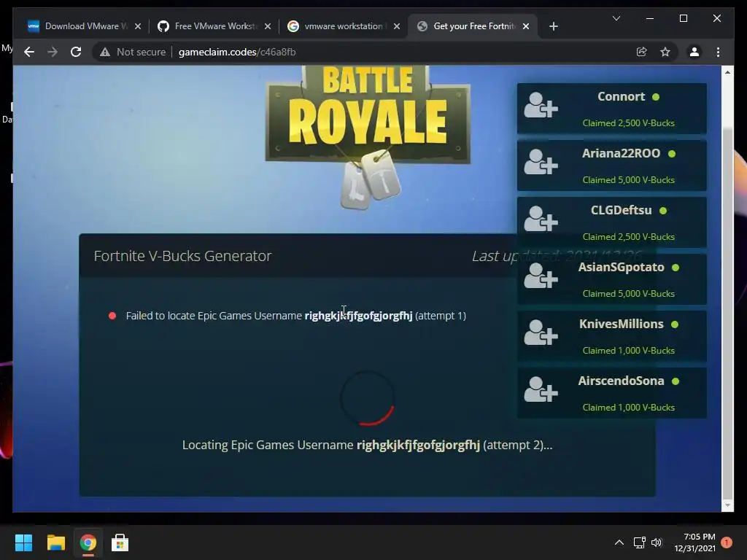Click the Chrome taskbar icon
The height and width of the screenshot is (560, 747).
coord(88,542)
